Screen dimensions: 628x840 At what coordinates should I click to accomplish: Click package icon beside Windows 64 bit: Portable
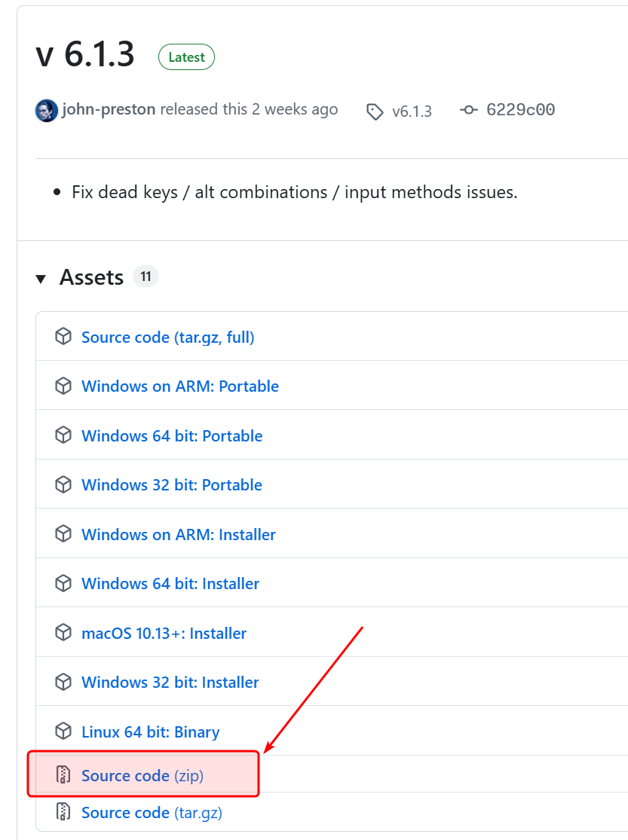click(x=63, y=435)
